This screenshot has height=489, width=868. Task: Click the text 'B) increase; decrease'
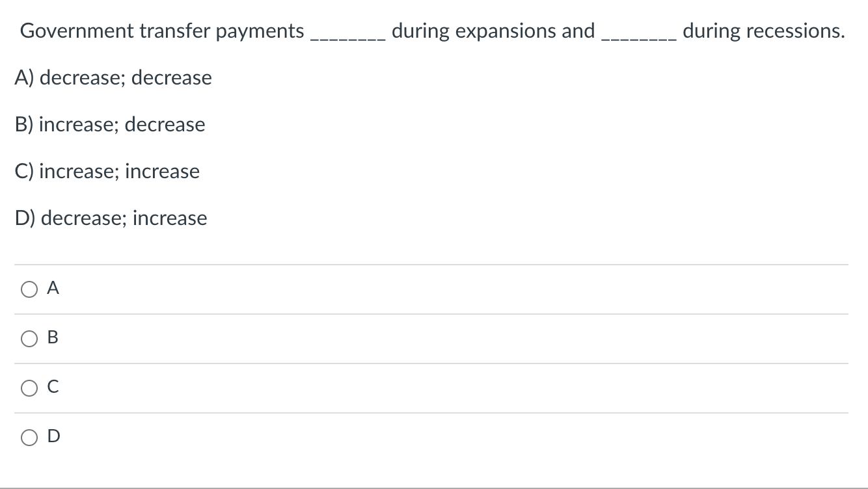(109, 124)
